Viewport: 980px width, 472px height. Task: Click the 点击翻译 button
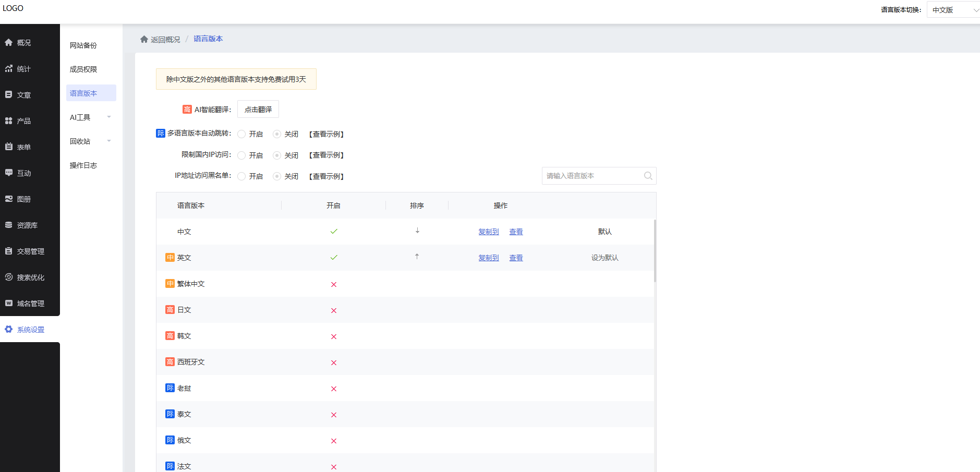coord(258,110)
